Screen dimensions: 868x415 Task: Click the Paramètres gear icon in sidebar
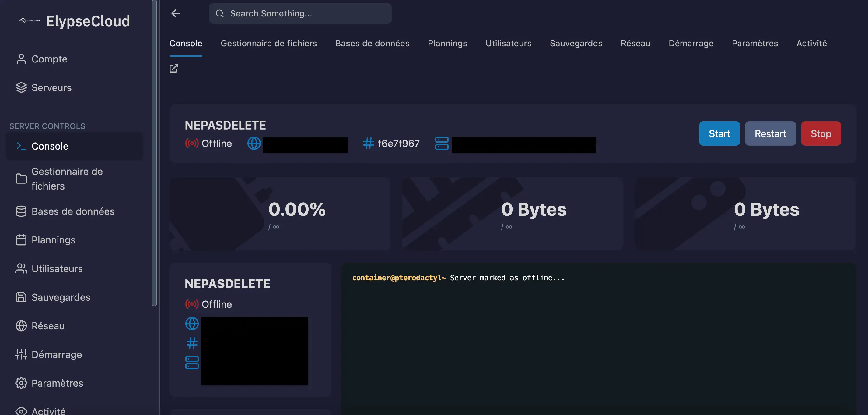pos(21,383)
